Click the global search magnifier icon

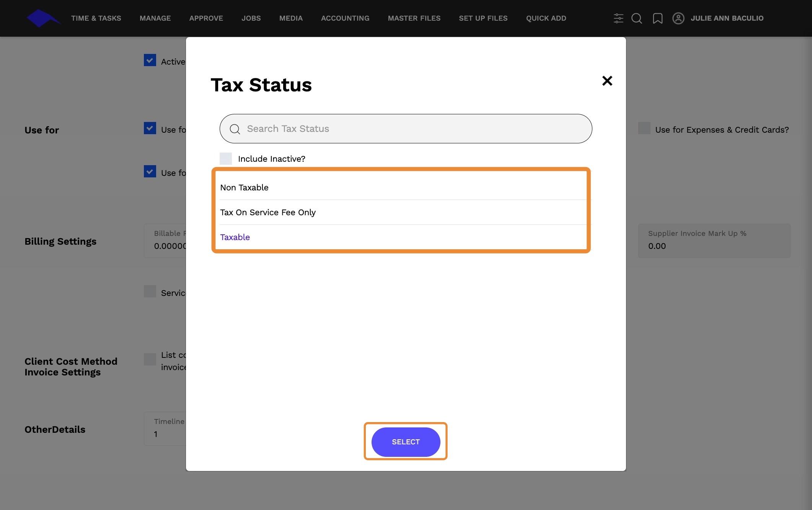637,18
